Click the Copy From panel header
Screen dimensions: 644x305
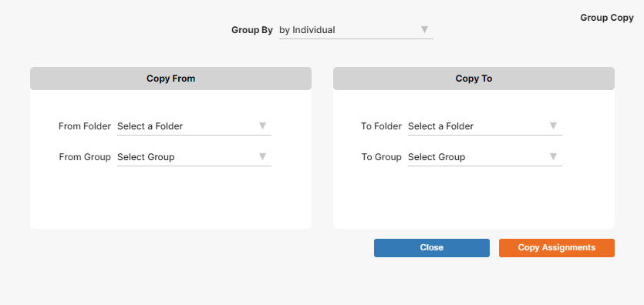171,79
